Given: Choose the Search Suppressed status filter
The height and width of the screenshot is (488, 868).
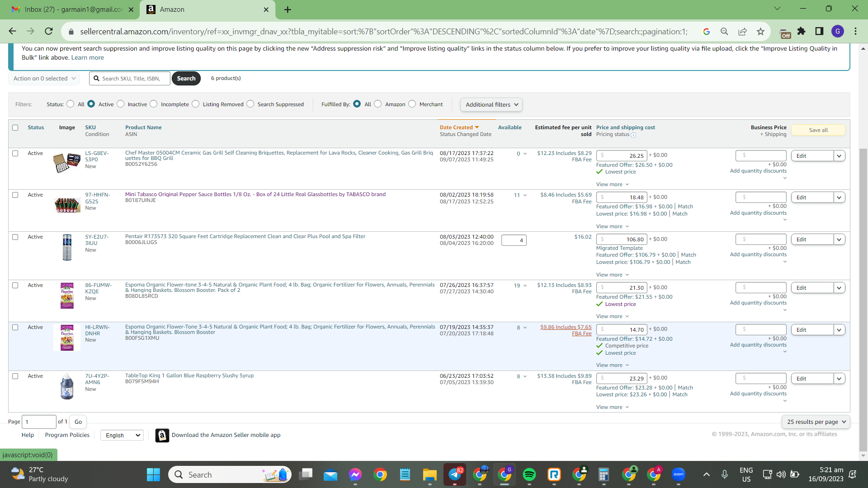Looking at the screenshot, I should pos(250,104).
